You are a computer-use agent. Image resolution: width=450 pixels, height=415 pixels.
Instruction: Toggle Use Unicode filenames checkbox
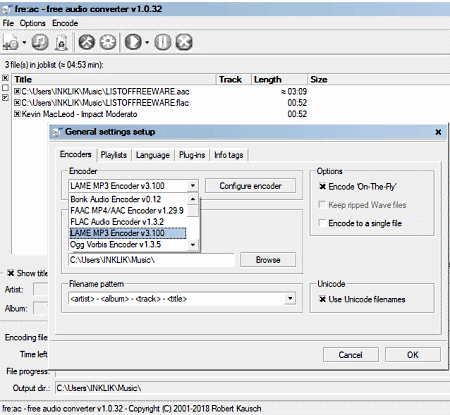click(x=322, y=299)
